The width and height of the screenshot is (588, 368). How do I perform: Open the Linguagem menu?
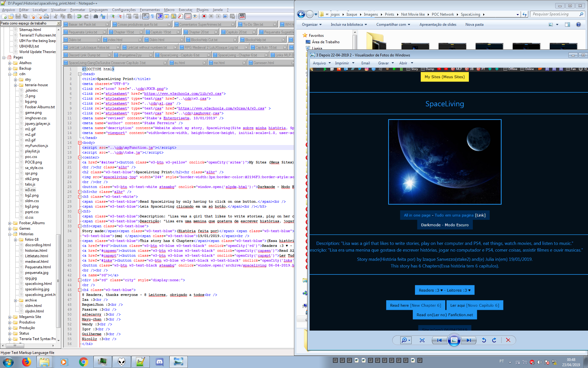(98, 10)
